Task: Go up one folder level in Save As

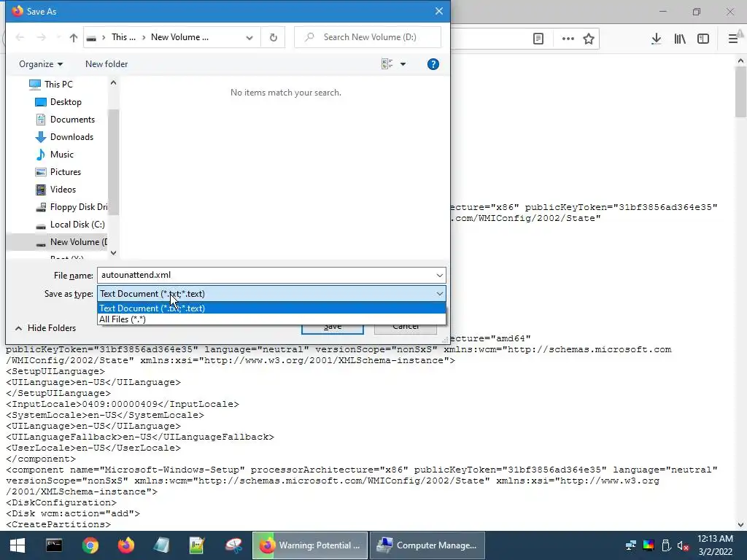Action: coord(74,38)
